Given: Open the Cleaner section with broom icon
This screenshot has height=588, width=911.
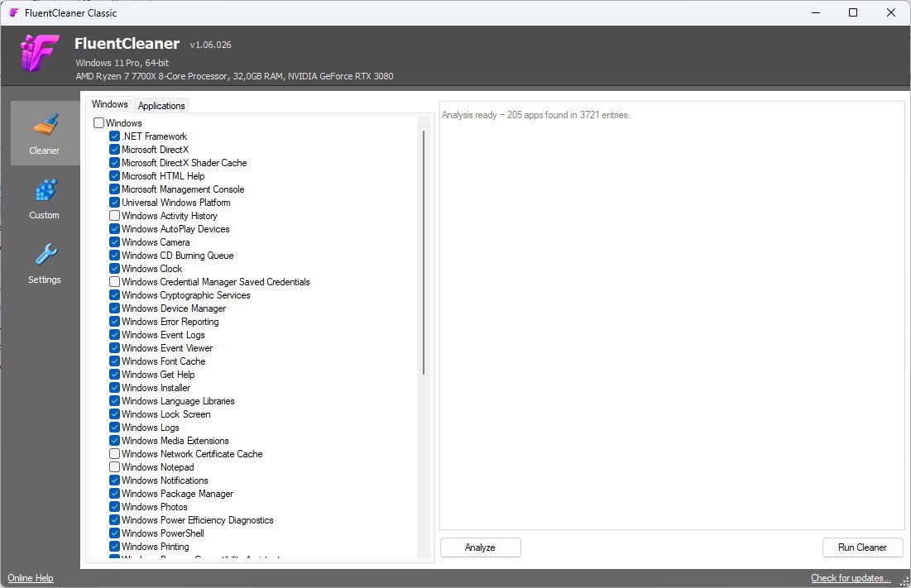Looking at the screenshot, I should coord(45,133).
